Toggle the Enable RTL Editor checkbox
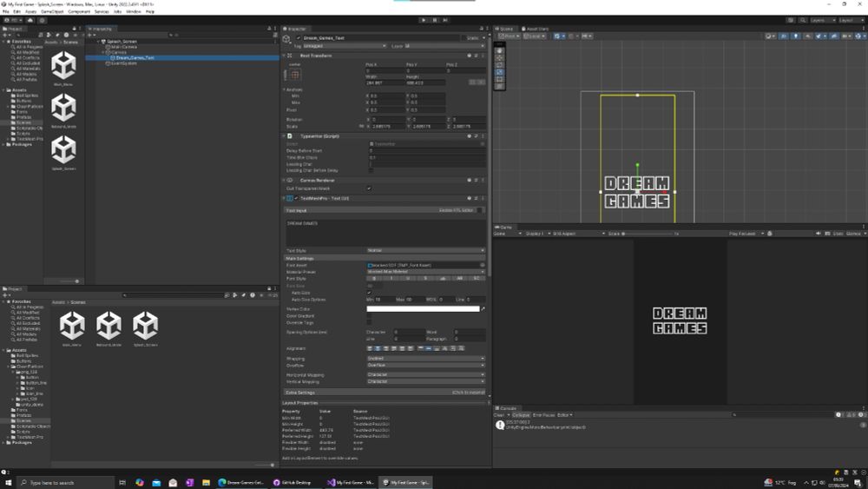The width and height of the screenshot is (868, 489). pos(479,210)
